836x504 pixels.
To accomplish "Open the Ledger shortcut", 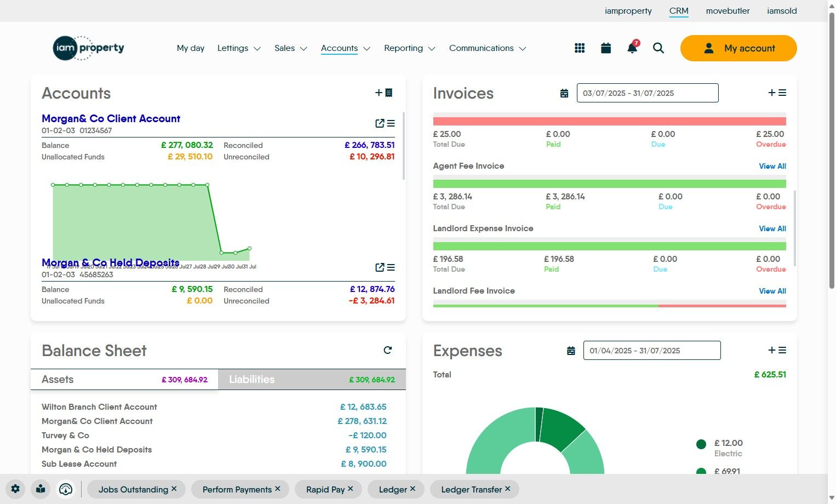I will tap(393, 490).
